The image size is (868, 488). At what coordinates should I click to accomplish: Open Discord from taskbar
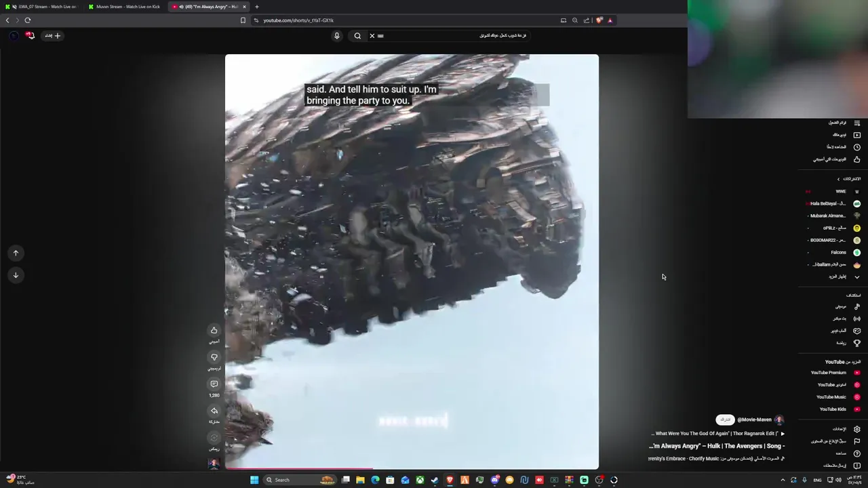pos(494,480)
